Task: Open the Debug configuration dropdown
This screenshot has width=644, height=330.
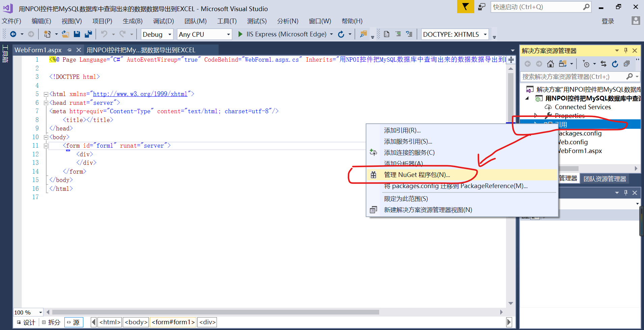Action: pyautogui.click(x=169, y=34)
